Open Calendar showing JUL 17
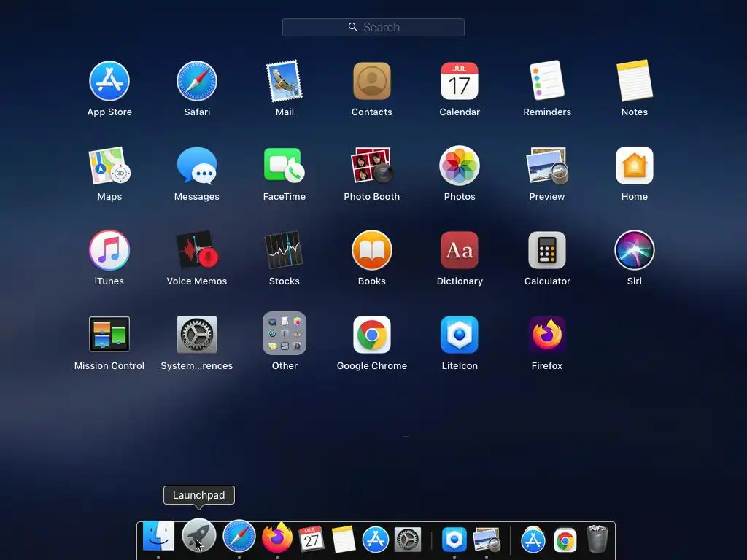The image size is (747, 560). [460, 81]
